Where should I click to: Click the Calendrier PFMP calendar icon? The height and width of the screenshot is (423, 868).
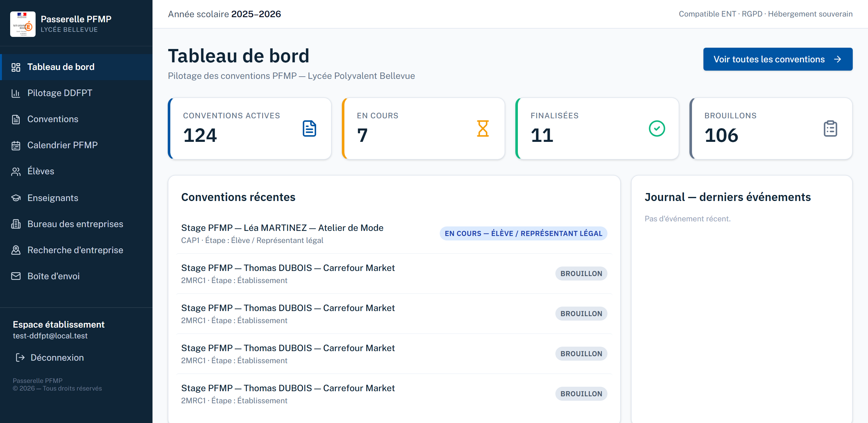(16, 145)
